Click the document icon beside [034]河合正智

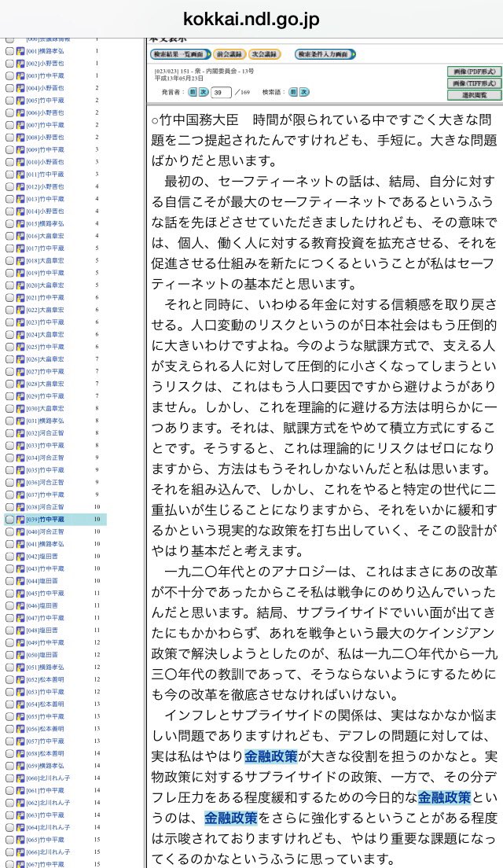tap(20, 458)
